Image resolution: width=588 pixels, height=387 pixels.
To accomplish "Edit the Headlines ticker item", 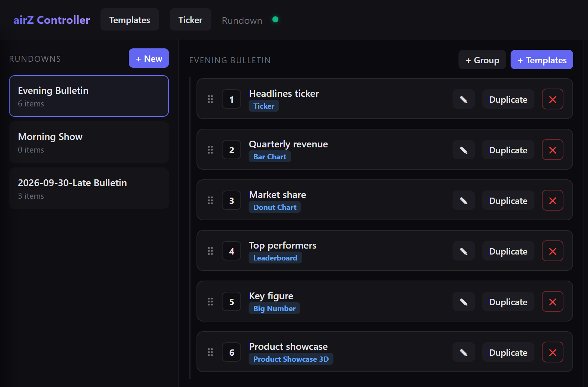I will pos(463,99).
